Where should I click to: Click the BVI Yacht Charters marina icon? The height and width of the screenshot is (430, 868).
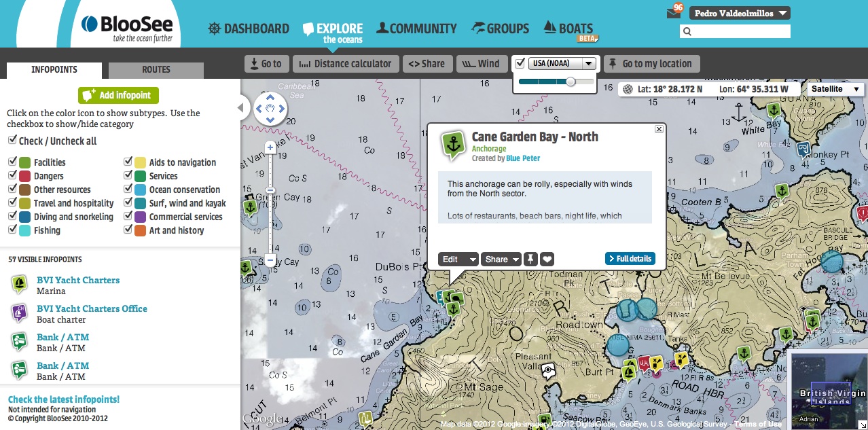[x=20, y=285]
